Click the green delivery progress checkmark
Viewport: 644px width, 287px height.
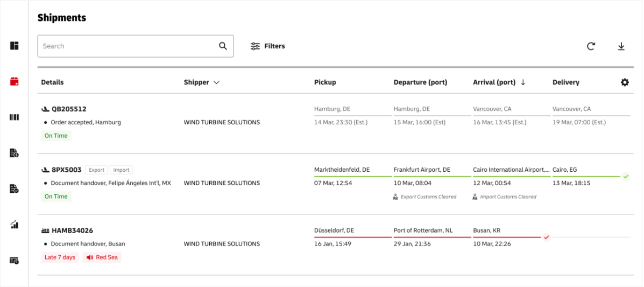(626, 176)
